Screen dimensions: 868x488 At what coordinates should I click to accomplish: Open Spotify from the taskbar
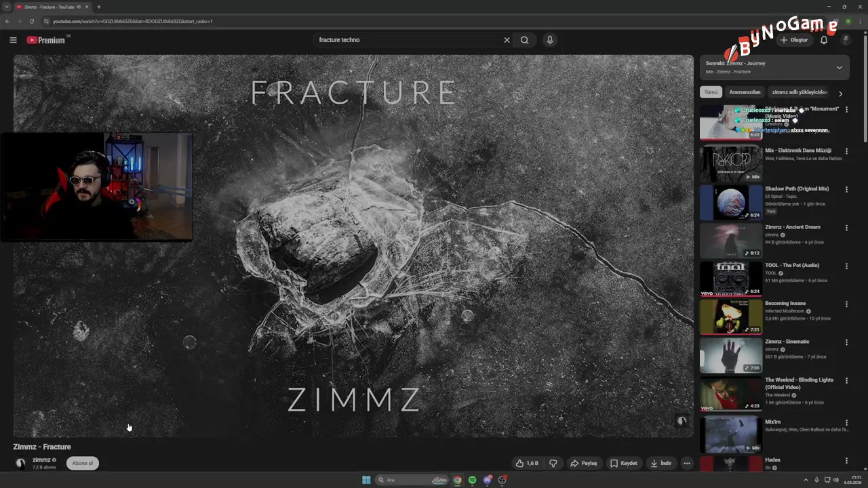[473, 480]
